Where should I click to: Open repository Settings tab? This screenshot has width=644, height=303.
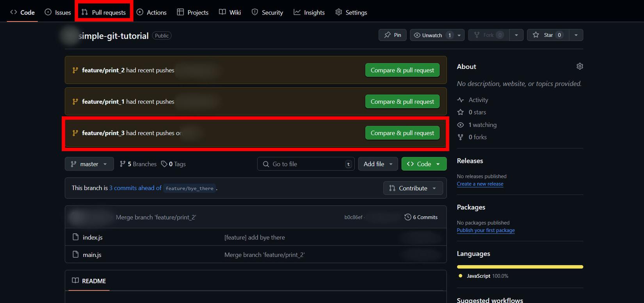point(351,12)
